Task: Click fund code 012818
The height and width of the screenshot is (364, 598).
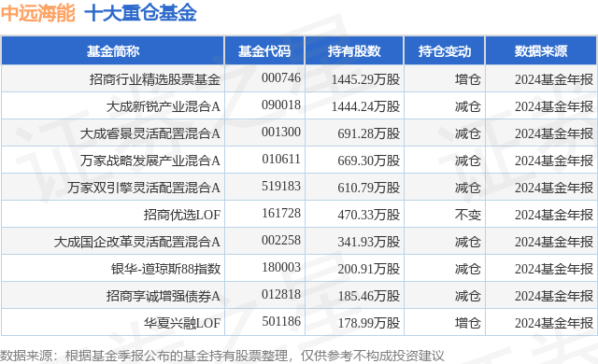Action: point(281,294)
